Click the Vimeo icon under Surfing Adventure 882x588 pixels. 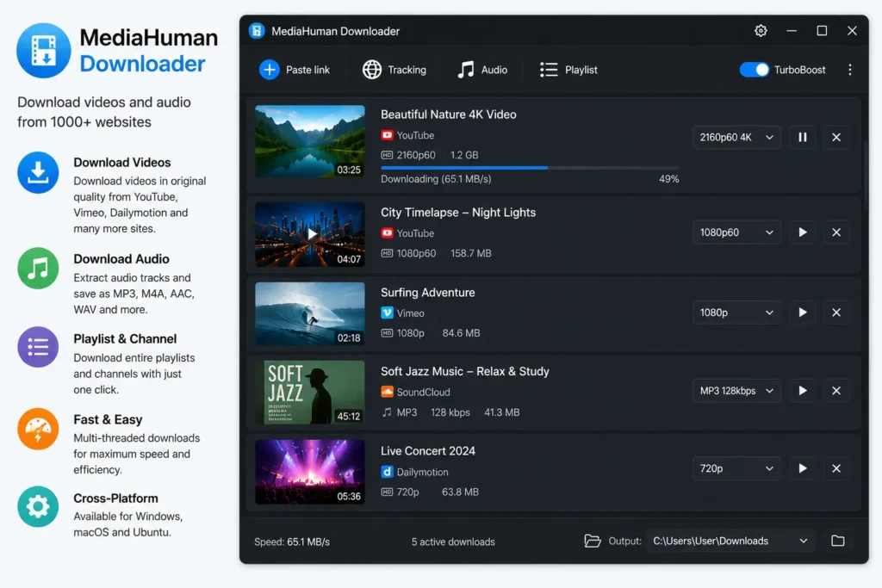click(x=387, y=313)
